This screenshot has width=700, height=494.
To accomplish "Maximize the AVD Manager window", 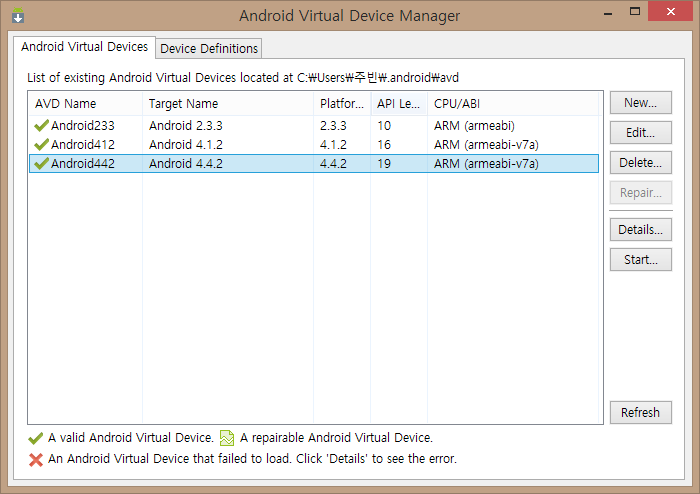I will pos(635,11).
